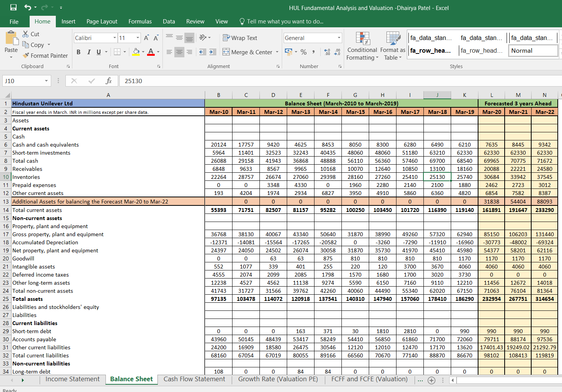Align cell text to the bottom
Screen dimensions: 562x392
189,38
